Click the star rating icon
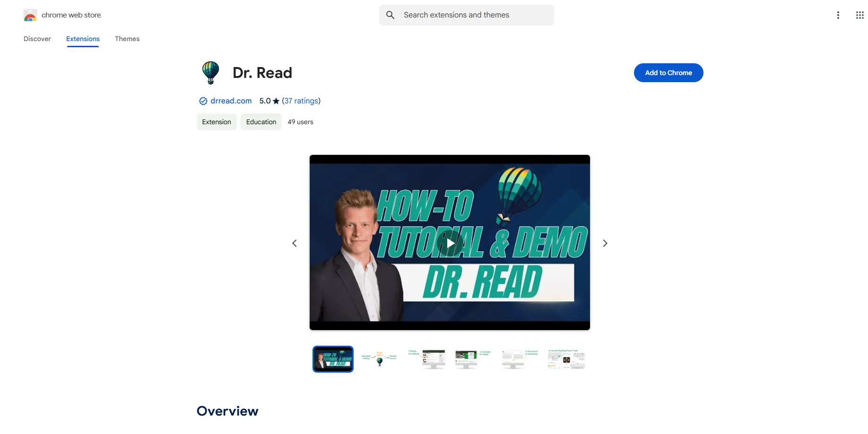Image resolution: width=868 pixels, height=434 pixels. pos(275,101)
